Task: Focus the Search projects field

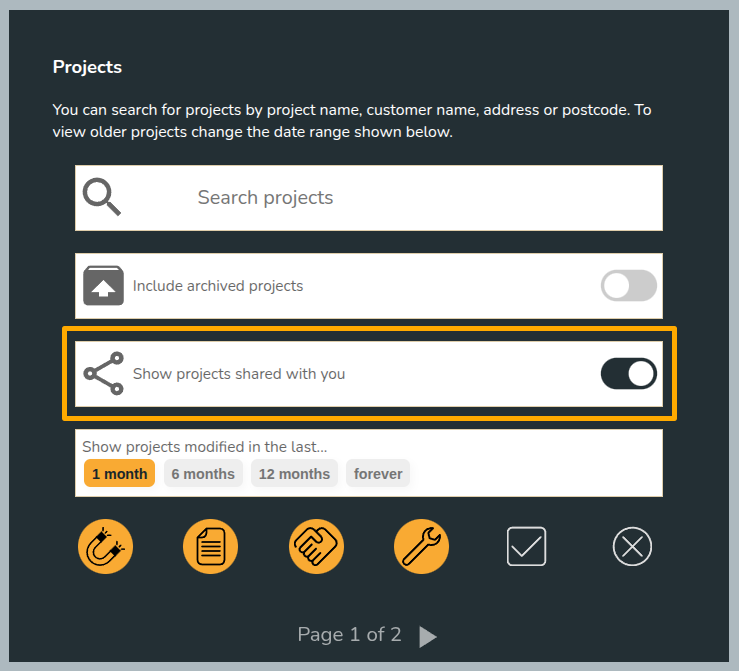Action: pyautogui.click(x=369, y=198)
